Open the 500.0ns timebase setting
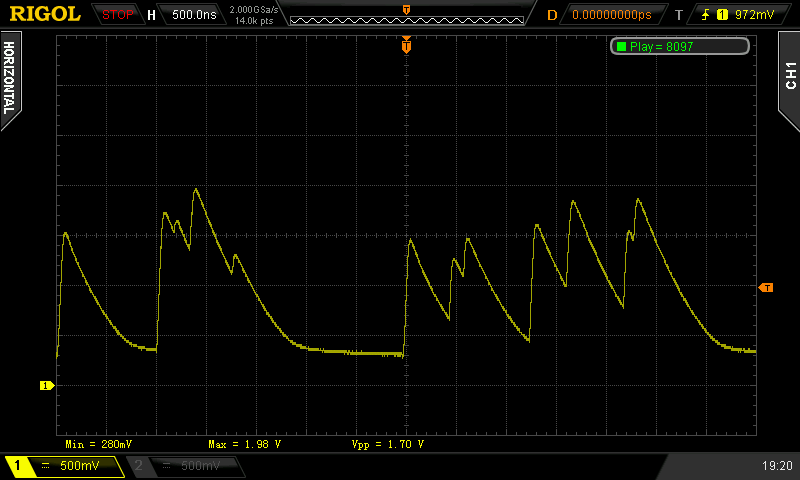 pos(195,15)
